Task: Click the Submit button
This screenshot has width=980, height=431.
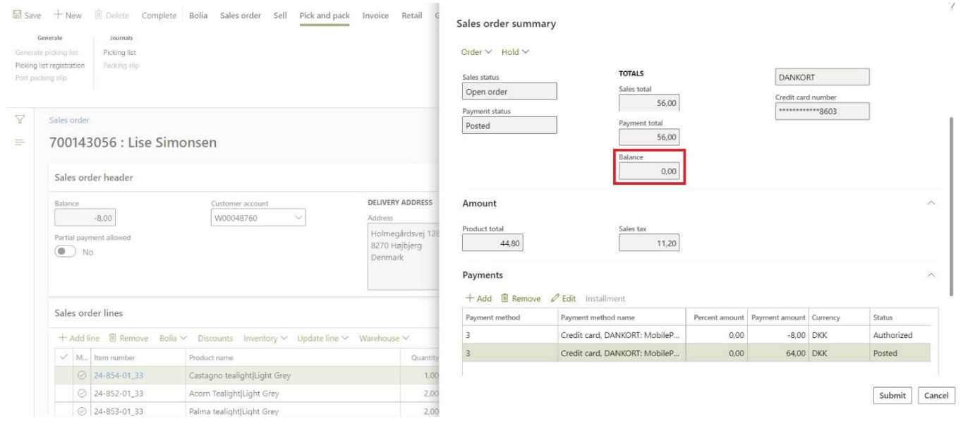Action: [x=892, y=396]
